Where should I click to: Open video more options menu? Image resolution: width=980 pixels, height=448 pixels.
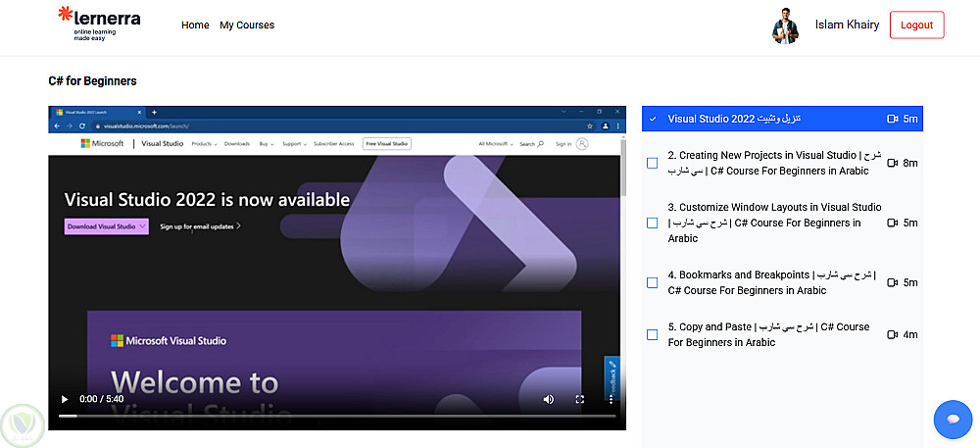(611, 399)
